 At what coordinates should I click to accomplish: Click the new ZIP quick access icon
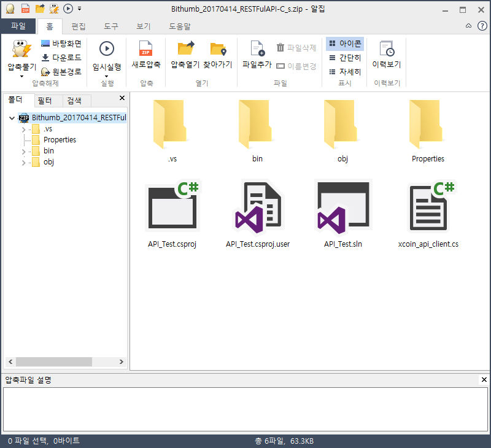(x=25, y=9)
